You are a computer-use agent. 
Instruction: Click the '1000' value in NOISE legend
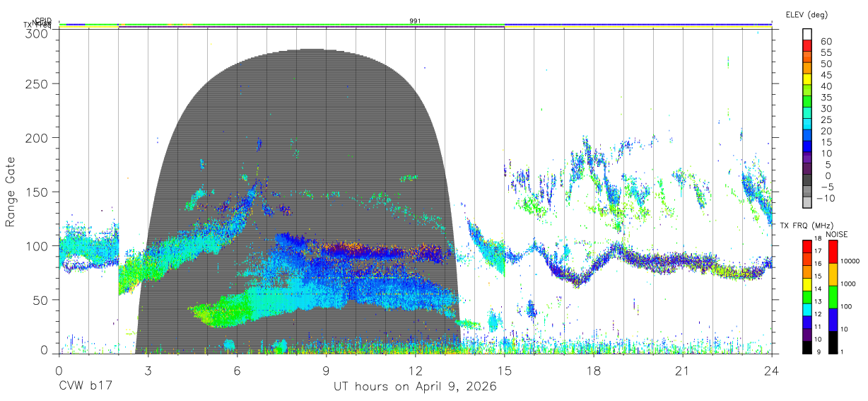pos(848,284)
